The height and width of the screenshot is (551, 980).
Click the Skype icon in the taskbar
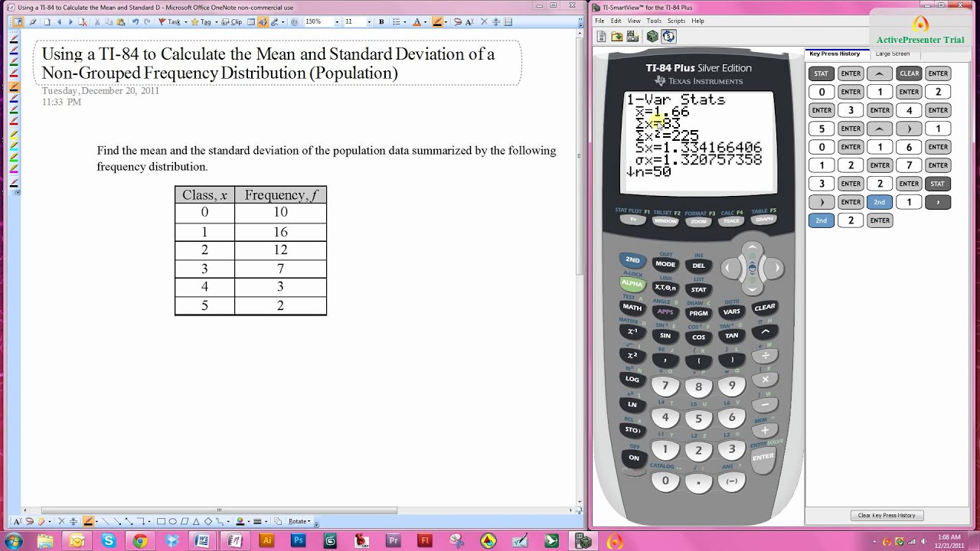pyautogui.click(x=109, y=541)
